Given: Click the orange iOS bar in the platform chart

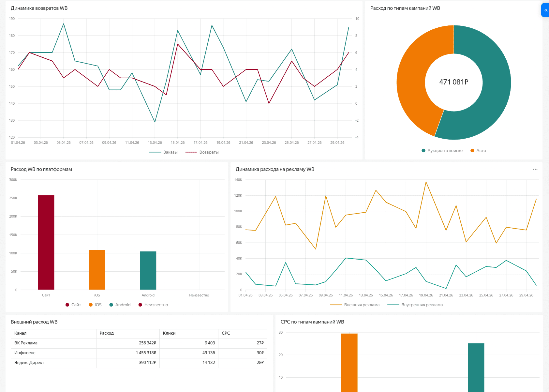Looking at the screenshot, I should click(x=97, y=270).
